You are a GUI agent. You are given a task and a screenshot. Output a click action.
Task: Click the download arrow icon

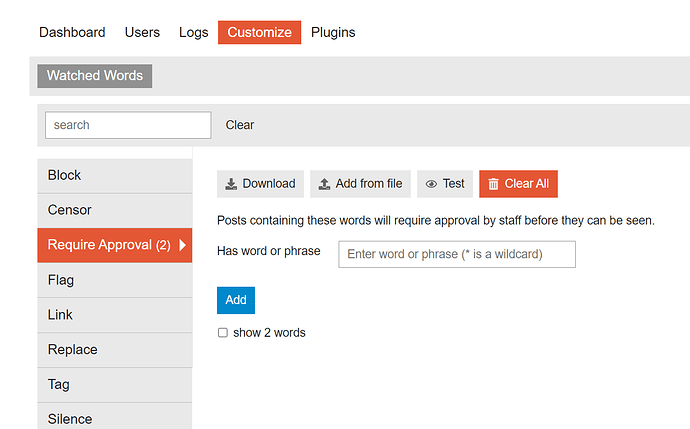(x=231, y=184)
